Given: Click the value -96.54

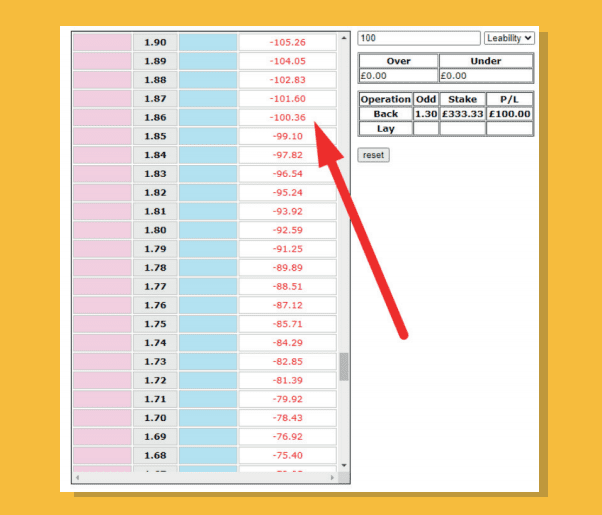Looking at the screenshot, I should pos(288,174).
